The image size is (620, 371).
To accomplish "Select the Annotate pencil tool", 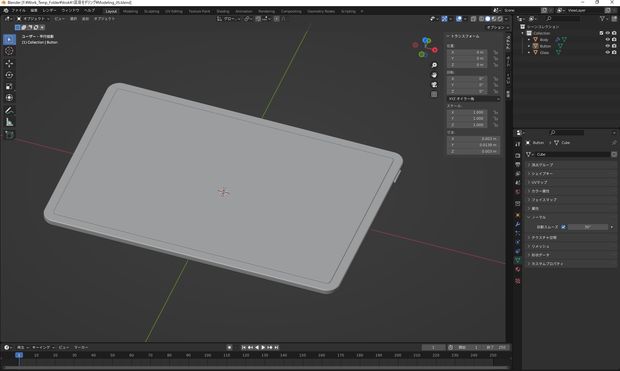I will pos(9,111).
